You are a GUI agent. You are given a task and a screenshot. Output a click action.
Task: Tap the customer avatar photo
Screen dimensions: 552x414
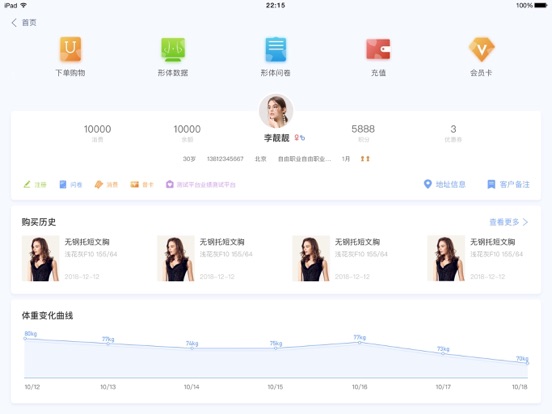coord(276,111)
